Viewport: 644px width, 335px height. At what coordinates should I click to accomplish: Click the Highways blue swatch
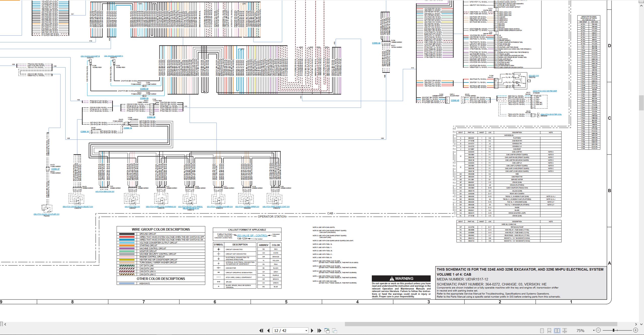point(127,283)
